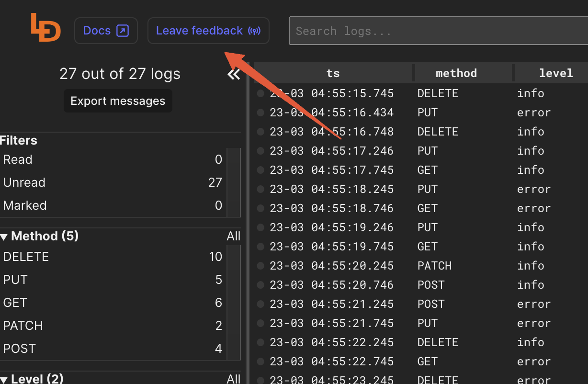588x384 pixels.
Task: Toggle read dot on 04:55:16.434 log row
Action: pos(260,113)
